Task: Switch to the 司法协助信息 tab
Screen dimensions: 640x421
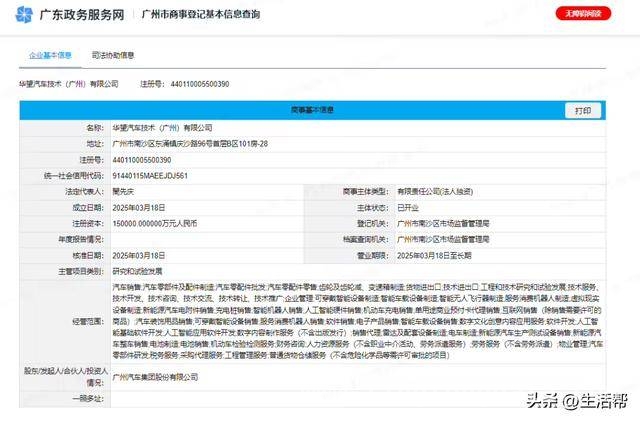Action: point(113,55)
